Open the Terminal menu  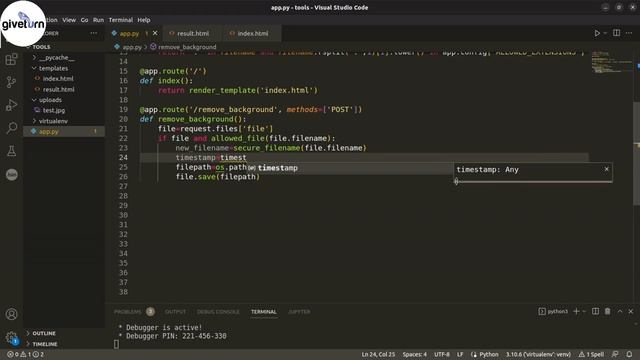[121, 20]
